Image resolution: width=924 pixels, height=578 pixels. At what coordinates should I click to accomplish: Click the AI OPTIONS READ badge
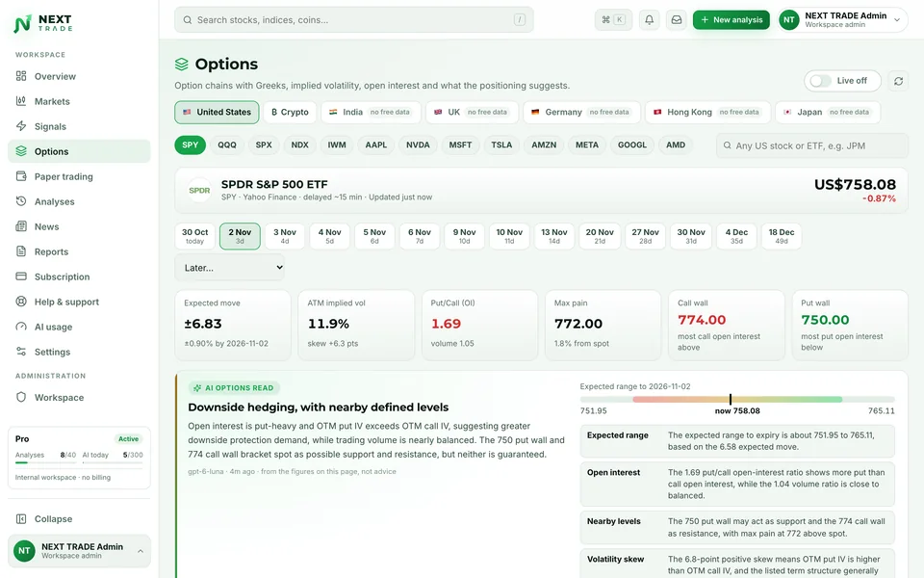(234, 388)
